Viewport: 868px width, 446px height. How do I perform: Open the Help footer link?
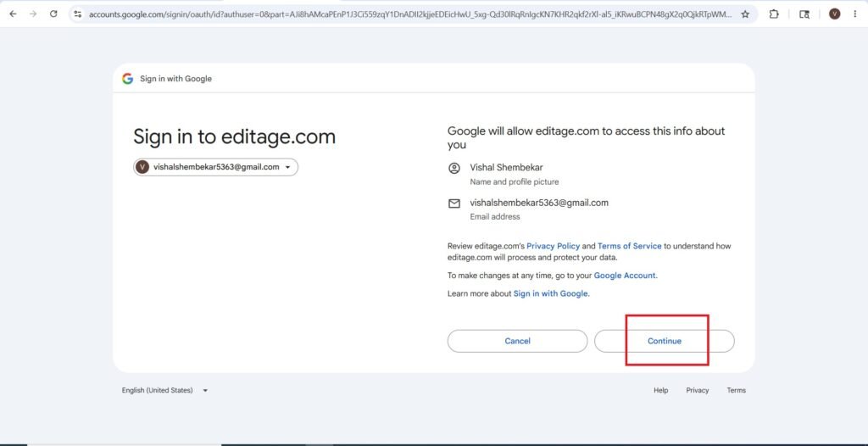pos(661,390)
